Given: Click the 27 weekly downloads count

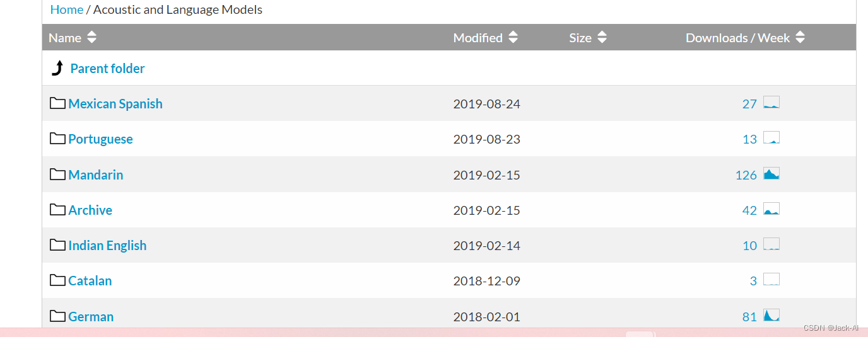Looking at the screenshot, I should click(749, 104).
